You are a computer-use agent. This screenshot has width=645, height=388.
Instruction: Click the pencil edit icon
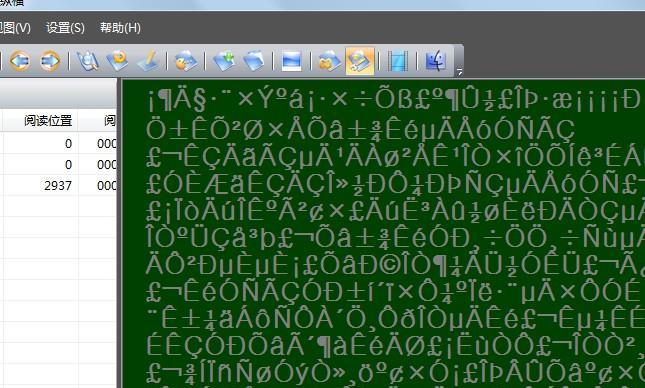point(148,61)
